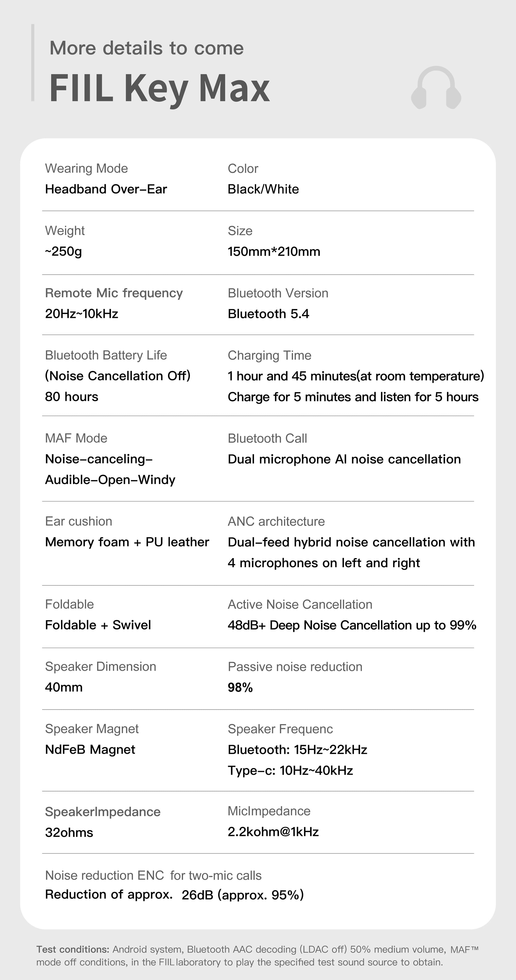Click the Black/White color value

pos(263,189)
